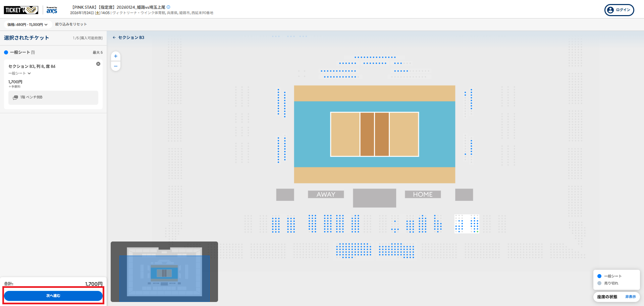644x306 pixels.
Task: Click the AWAY bench label on map
Action: click(x=326, y=194)
